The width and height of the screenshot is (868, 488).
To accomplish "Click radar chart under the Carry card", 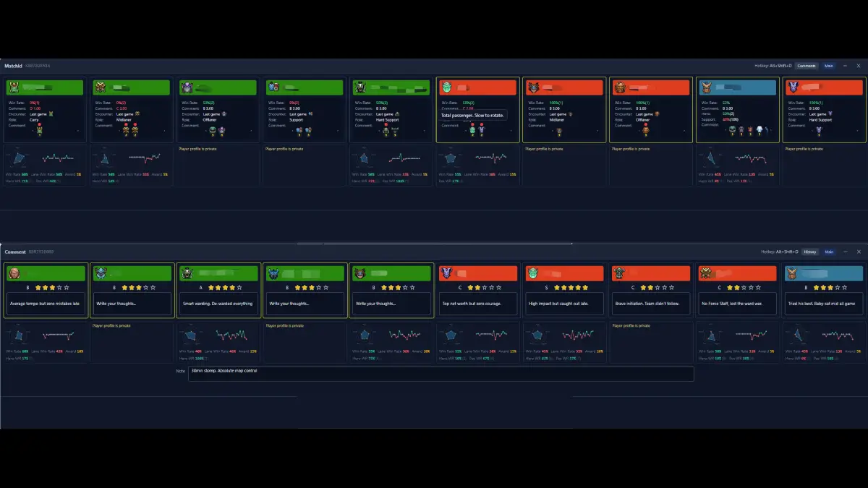I will tap(19, 158).
